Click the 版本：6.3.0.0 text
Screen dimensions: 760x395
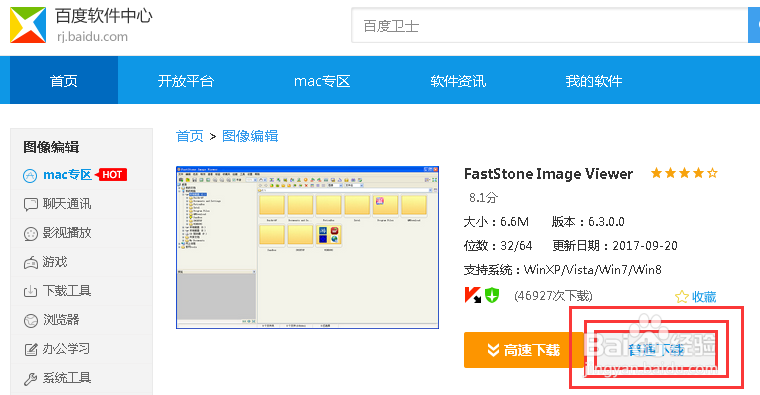click(x=588, y=222)
